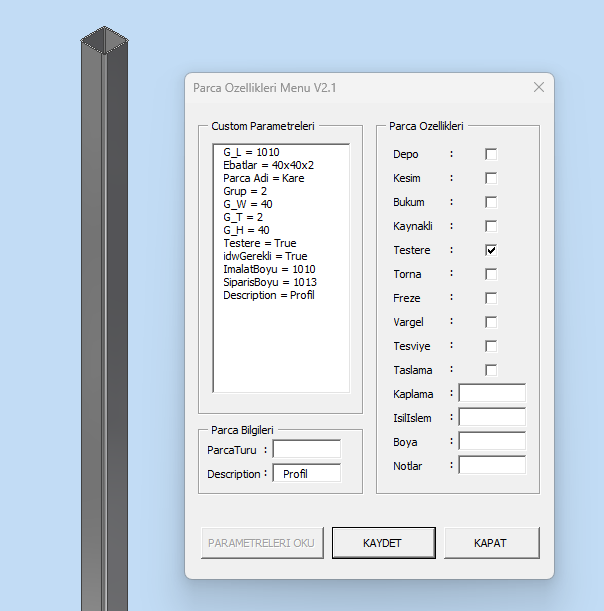Enable the Tesviye checkbox
This screenshot has height=611, width=604.
tap(491, 346)
